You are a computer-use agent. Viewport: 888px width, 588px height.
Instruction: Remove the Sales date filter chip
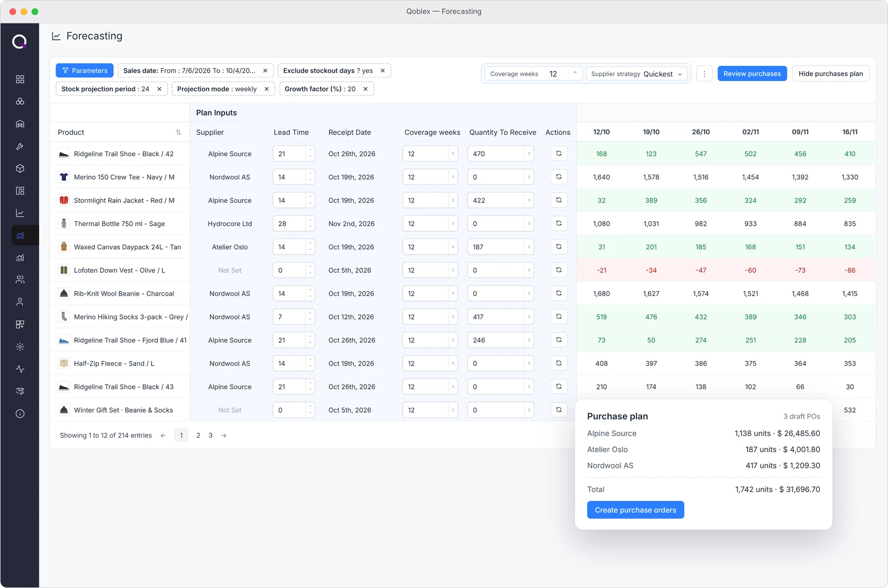[265, 70]
